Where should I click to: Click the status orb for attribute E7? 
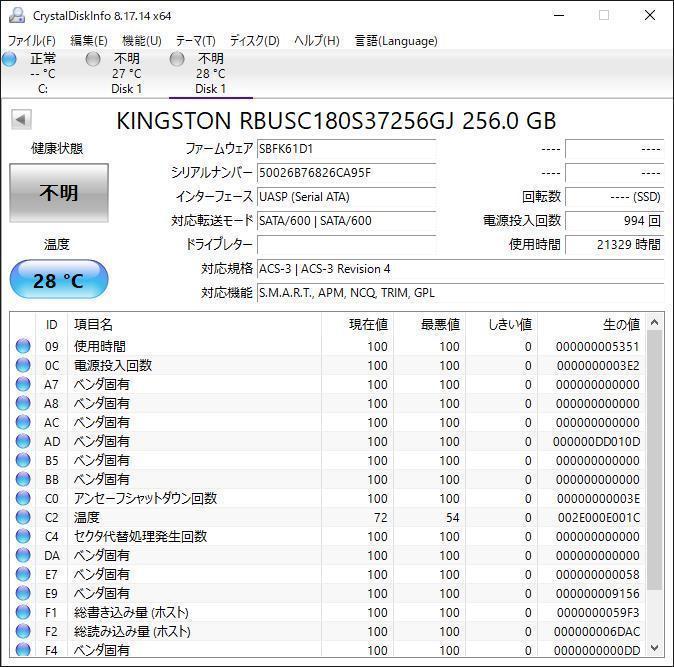point(23,574)
